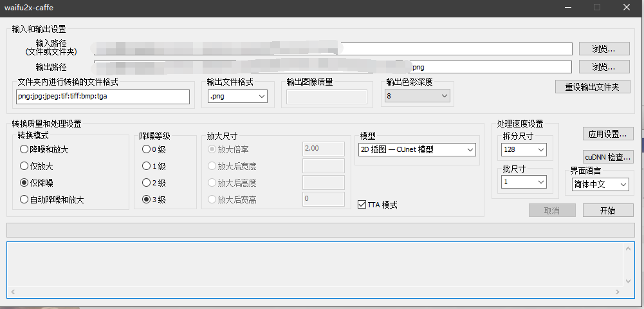Viewport: 644px width, 309px height.
Task: Click 浏览 button for input path
Action: (604, 48)
